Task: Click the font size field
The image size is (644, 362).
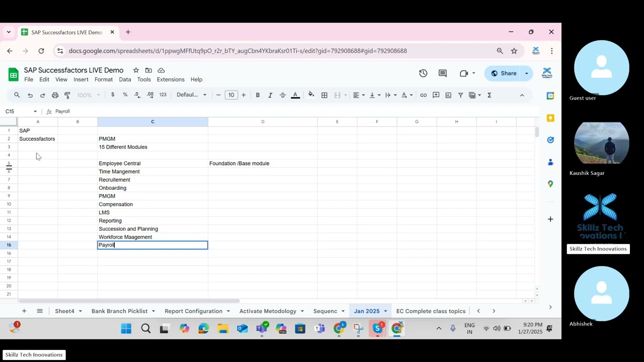Action: coord(231,95)
